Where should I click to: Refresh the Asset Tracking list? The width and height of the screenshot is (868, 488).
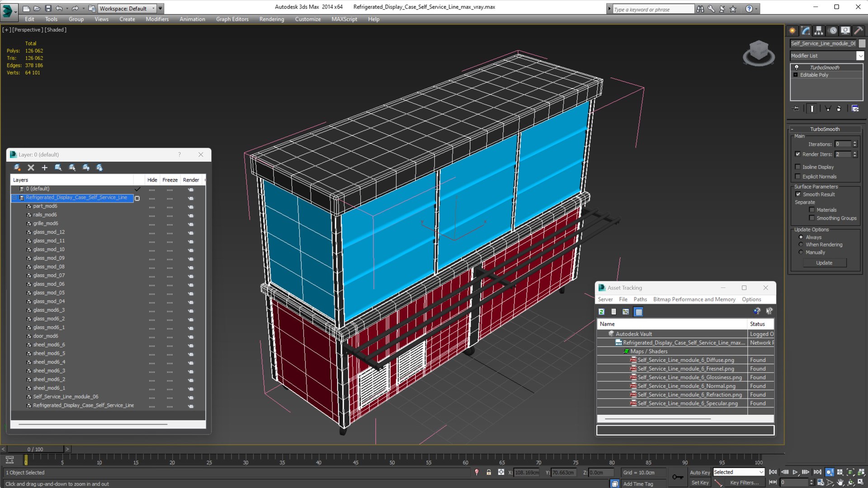pyautogui.click(x=601, y=312)
